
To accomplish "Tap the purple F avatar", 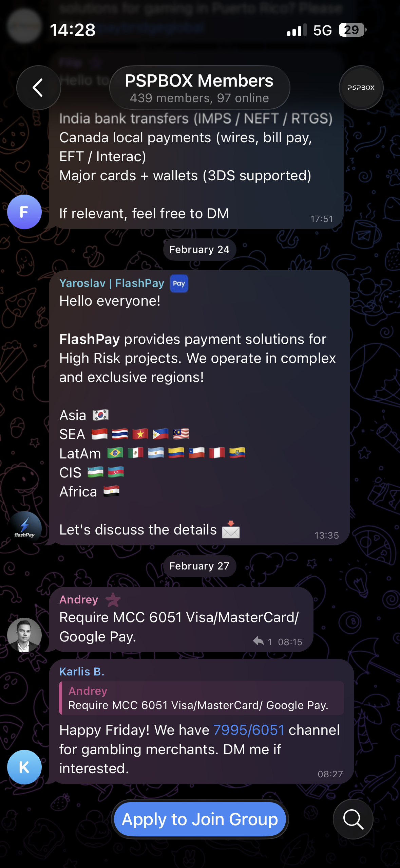I will coord(24,212).
